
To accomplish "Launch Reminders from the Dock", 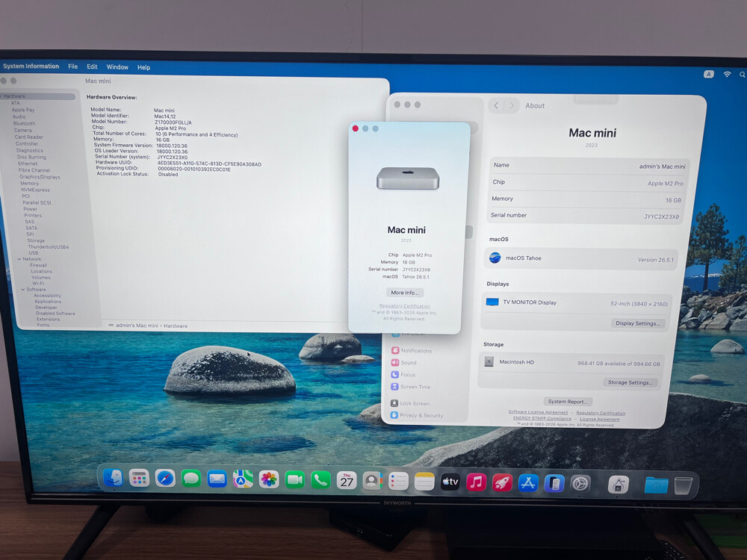I will (x=398, y=482).
